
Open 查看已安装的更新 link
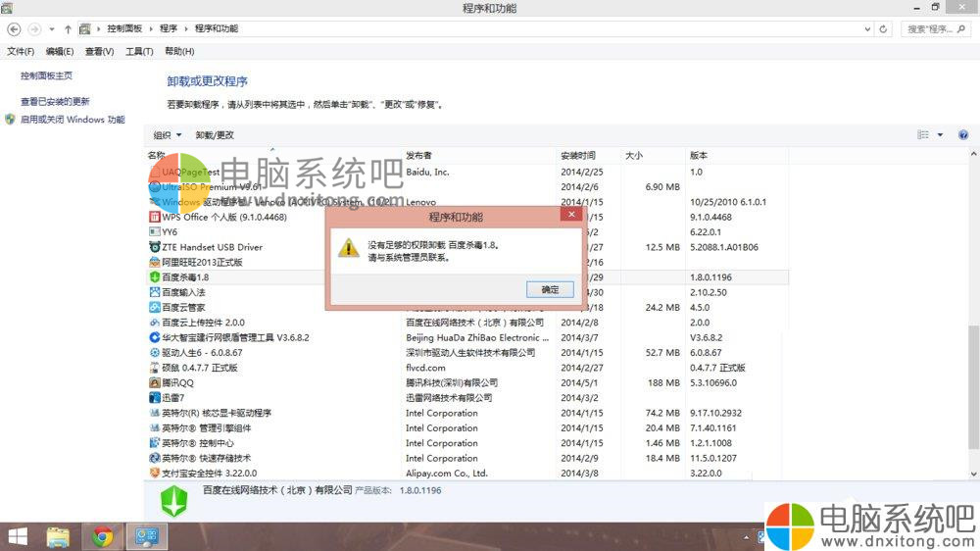[55, 101]
